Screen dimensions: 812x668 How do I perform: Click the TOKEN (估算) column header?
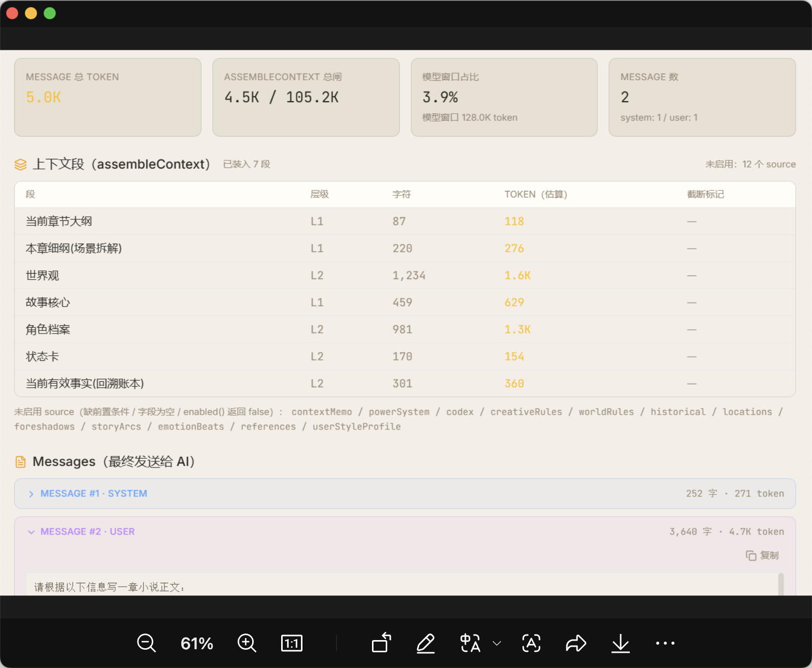[x=536, y=194]
